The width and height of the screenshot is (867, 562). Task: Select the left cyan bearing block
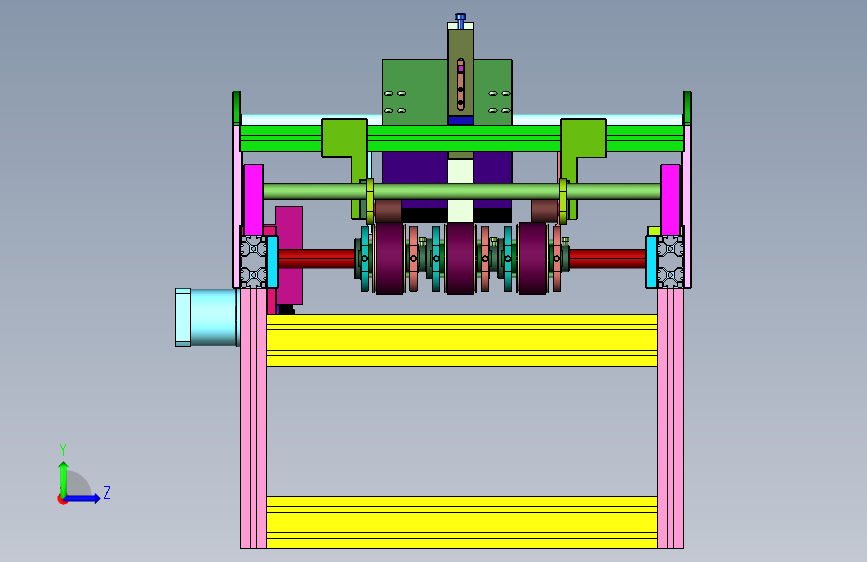[x=273, y=262]
